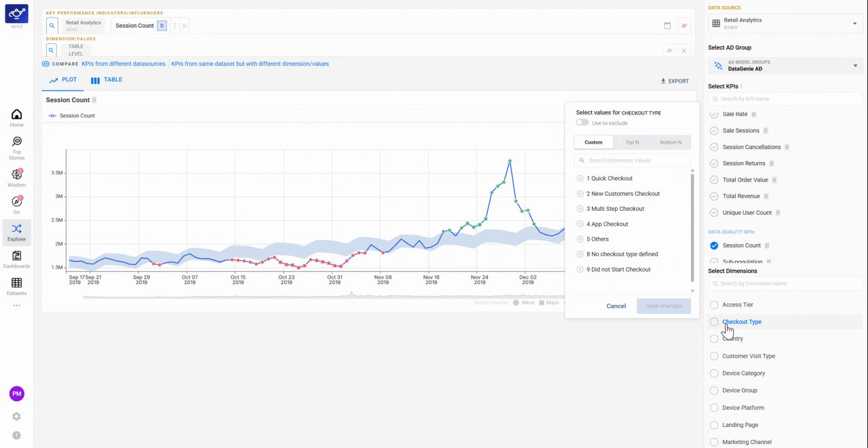868x448 pixels.
Task: Open Datasets from the sidebar
Action: [16, 287]
